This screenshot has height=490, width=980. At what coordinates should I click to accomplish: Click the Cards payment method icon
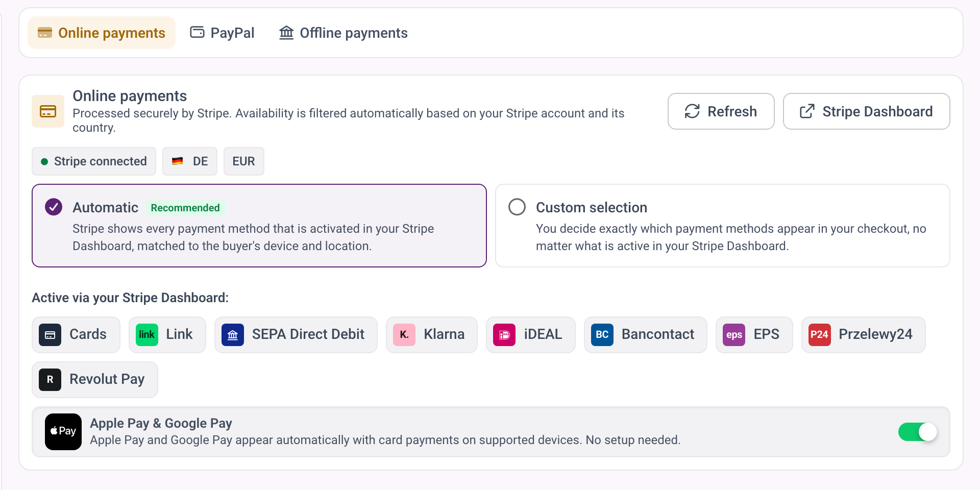point(50,335)
